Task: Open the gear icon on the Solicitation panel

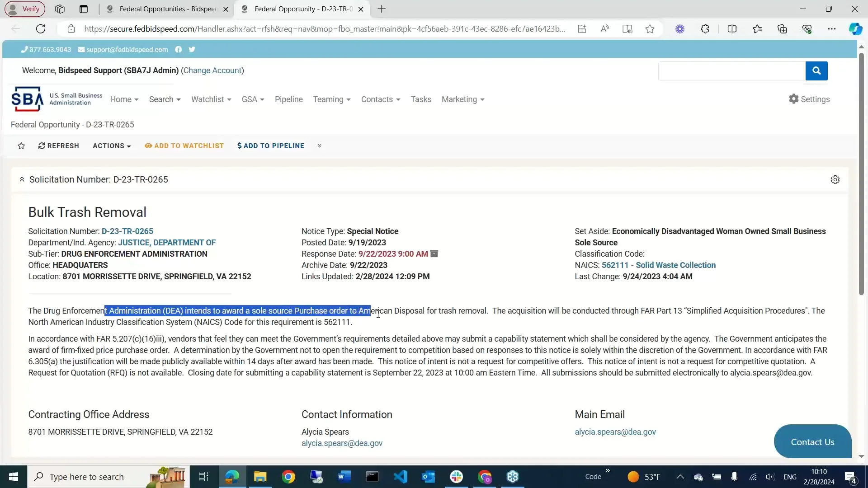Action: coord(835,179)
